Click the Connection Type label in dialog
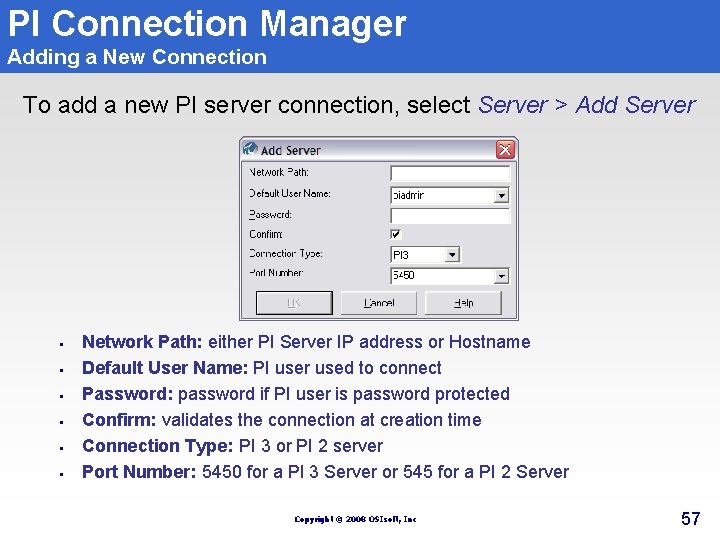720x540 pixels. (x=286, y=253)
